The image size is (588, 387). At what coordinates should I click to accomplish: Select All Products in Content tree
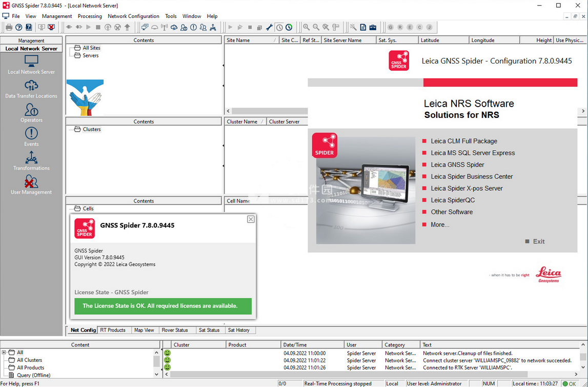pyautogui.click(x=30, y=368)
